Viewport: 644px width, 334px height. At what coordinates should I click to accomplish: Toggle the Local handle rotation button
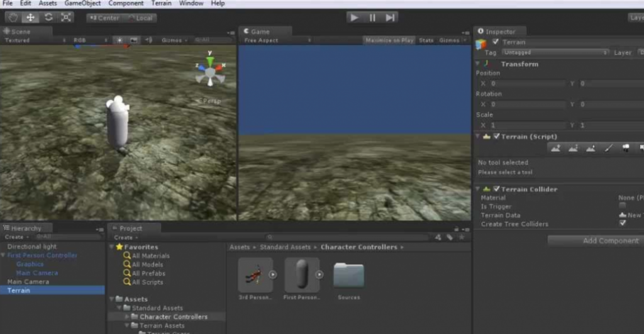140,18
